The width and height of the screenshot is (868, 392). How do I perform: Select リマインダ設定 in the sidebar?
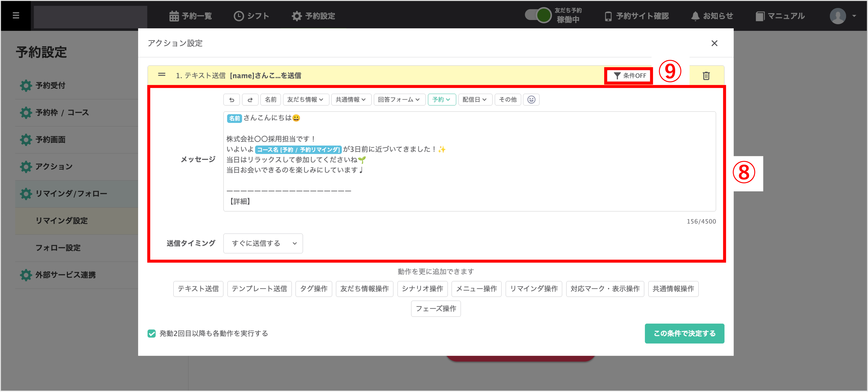(62, 221)
